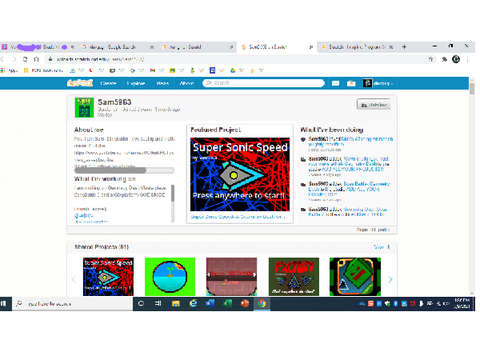Click the featured project title link

238,217
